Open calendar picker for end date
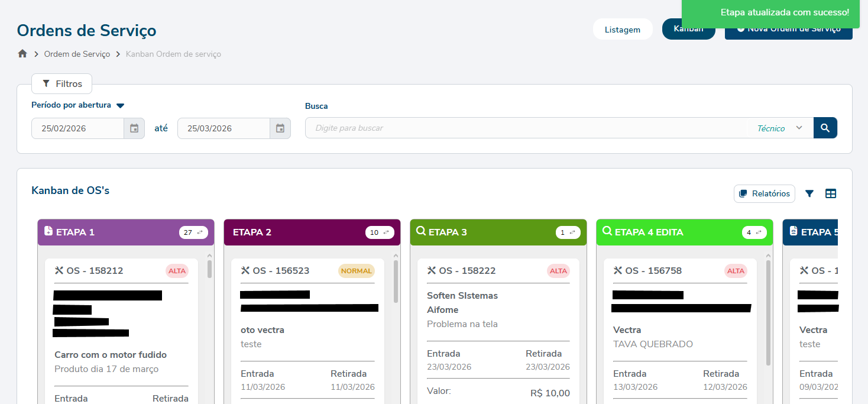The image size is (868, 404). (x=280, y=128)
